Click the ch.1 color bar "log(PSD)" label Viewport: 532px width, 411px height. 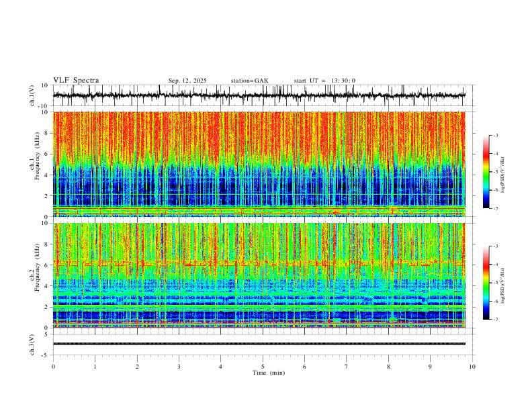coord(503,175)
